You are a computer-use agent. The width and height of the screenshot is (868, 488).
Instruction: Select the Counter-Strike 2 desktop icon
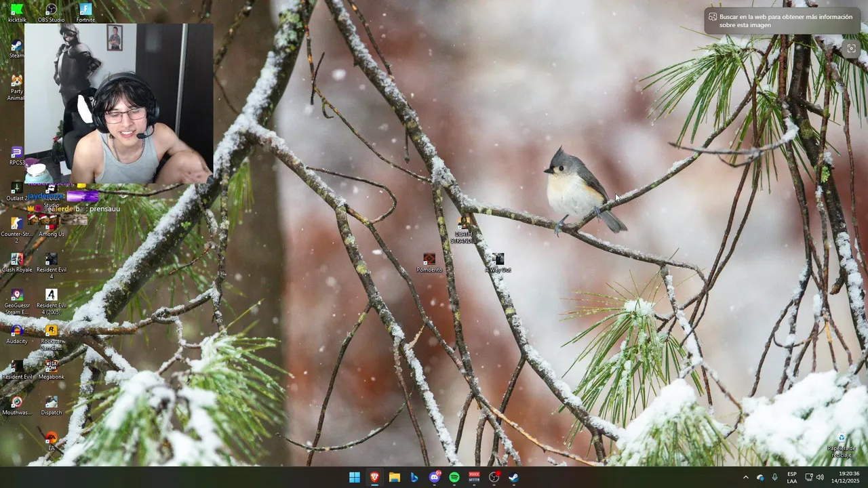[x=16, y=230]
